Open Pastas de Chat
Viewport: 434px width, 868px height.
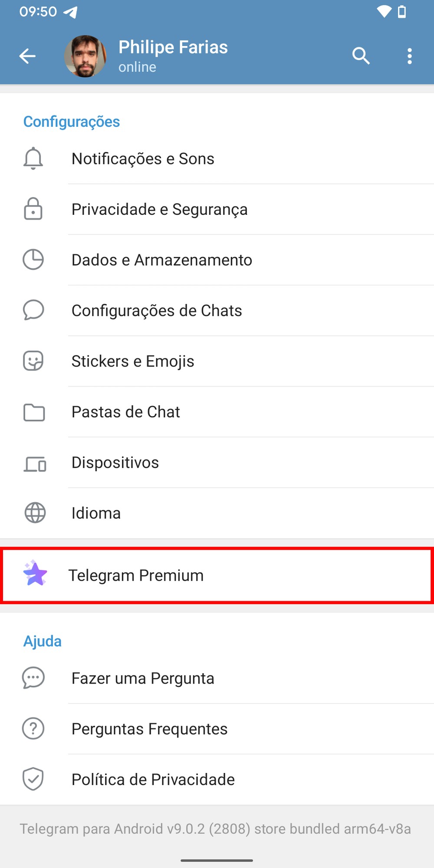pyautogui.click(x=125, y=412)
